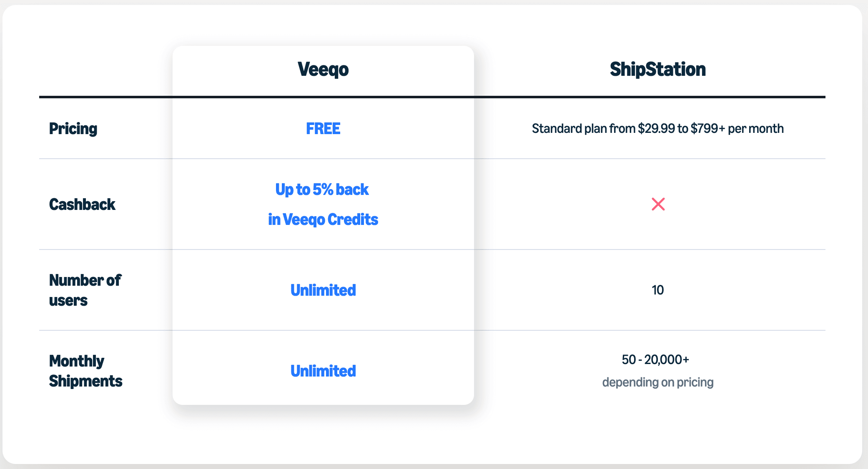Click the word 'Monthly' in row label
The height and width of the screenshot is (469, 868).
pos(77,361)
